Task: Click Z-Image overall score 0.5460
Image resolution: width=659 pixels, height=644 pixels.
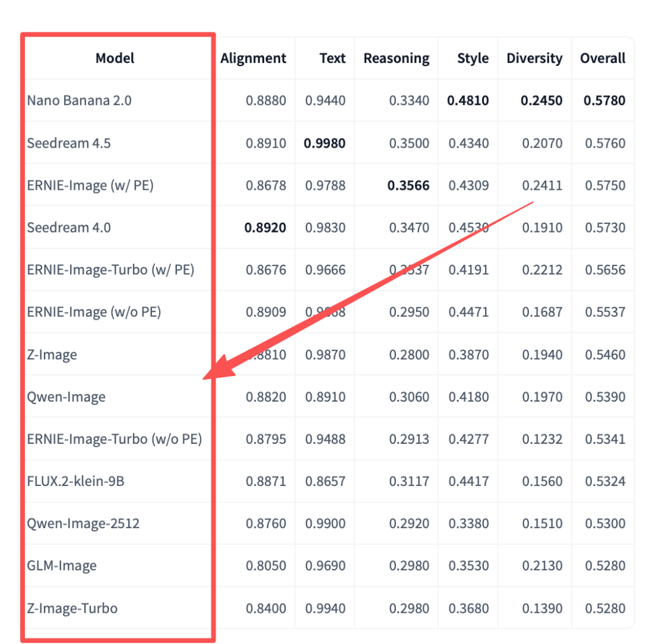Action: click(605, 355)
